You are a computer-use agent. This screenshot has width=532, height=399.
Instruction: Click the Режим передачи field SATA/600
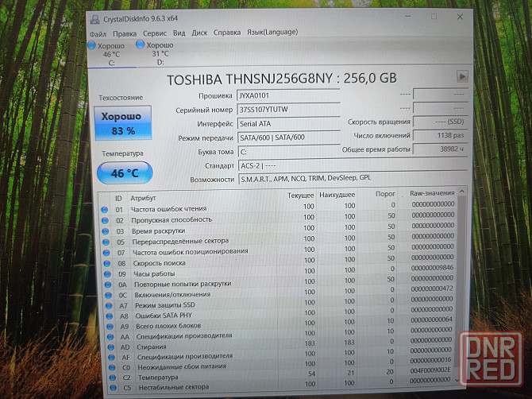tap(289, 138)
